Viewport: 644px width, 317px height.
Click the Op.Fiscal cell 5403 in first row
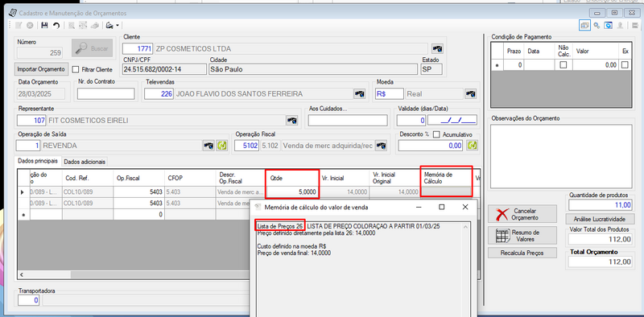138,191
